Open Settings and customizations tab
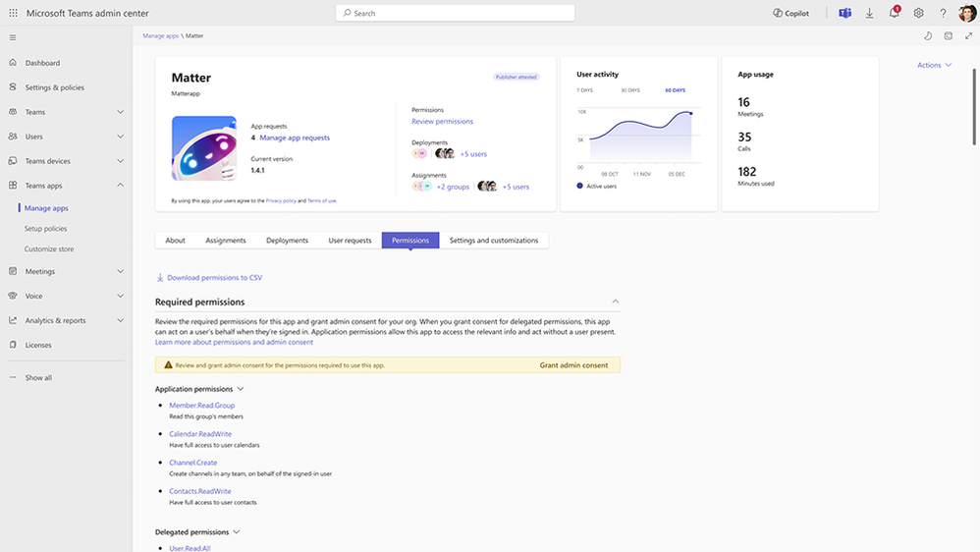 pyautogui.click(x=494, y=240)
